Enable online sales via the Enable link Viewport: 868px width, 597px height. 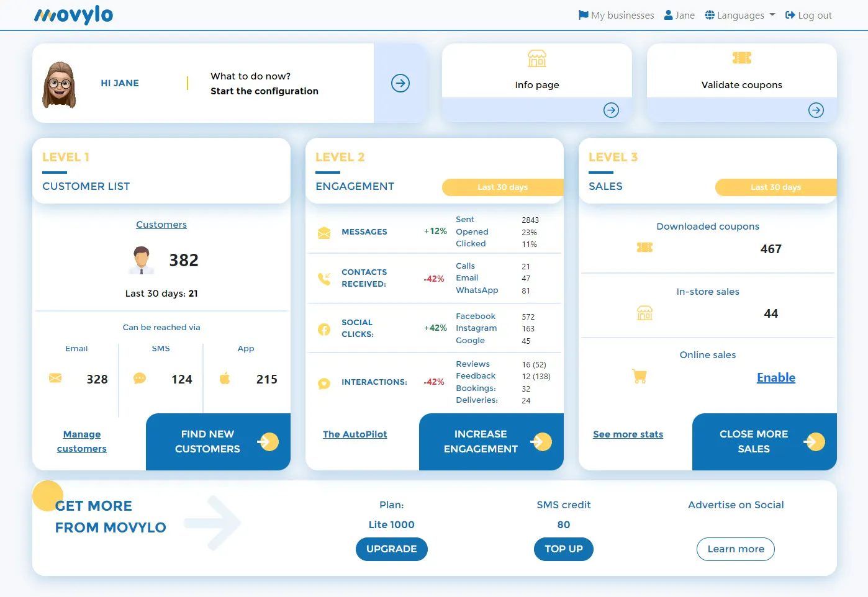[x=776, y=377]
